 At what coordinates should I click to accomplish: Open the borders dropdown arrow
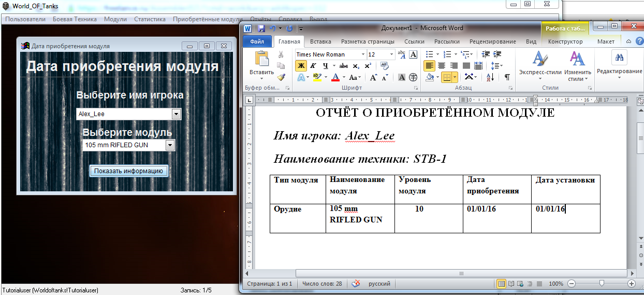(x=455, y=77)
